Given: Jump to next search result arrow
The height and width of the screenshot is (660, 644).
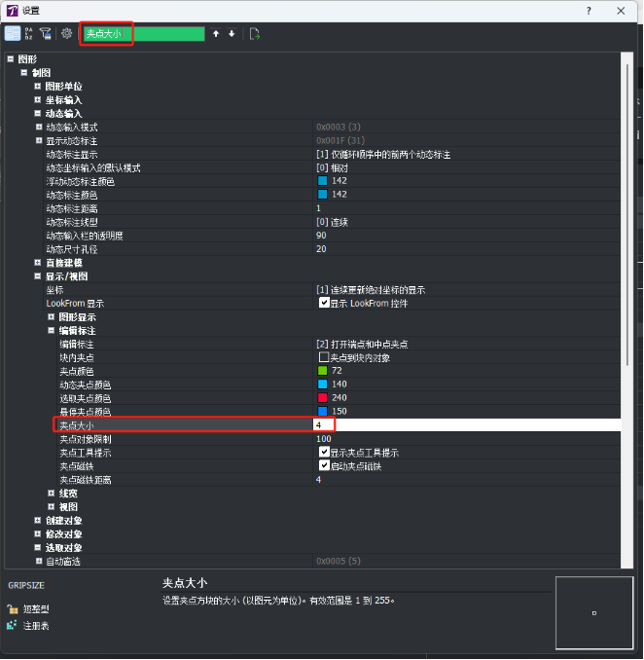Looking at the screenshot, I should tap(232, 34).
